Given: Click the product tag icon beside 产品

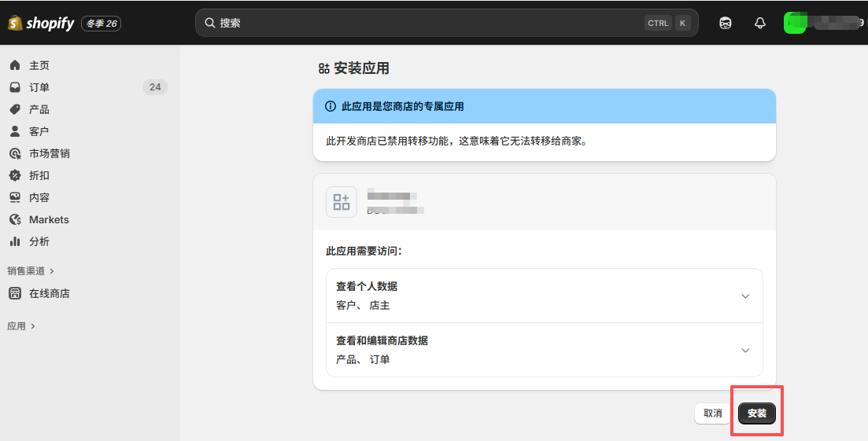Looking at the screenshot, I should (x=15, y=109).
